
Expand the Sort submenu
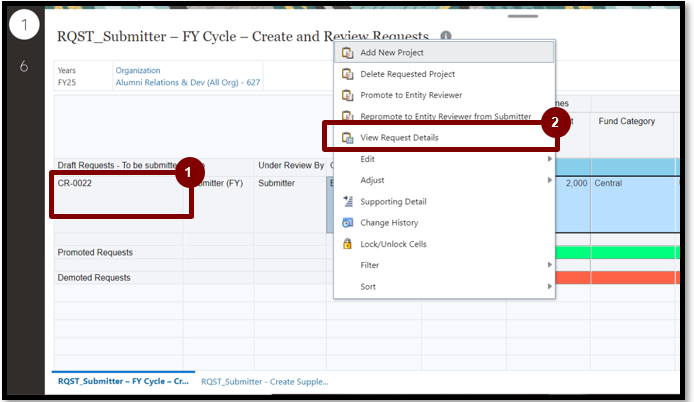click(444, 286)
